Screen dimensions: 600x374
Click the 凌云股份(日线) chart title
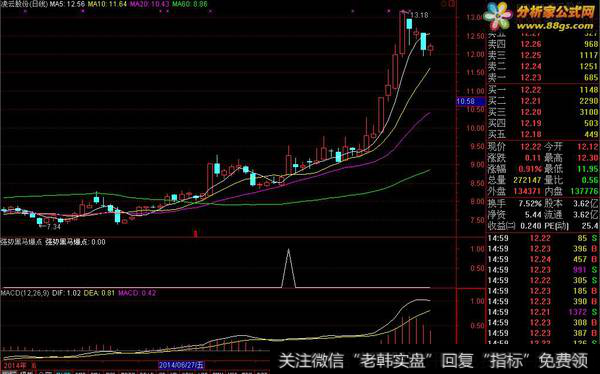point(24,4)
